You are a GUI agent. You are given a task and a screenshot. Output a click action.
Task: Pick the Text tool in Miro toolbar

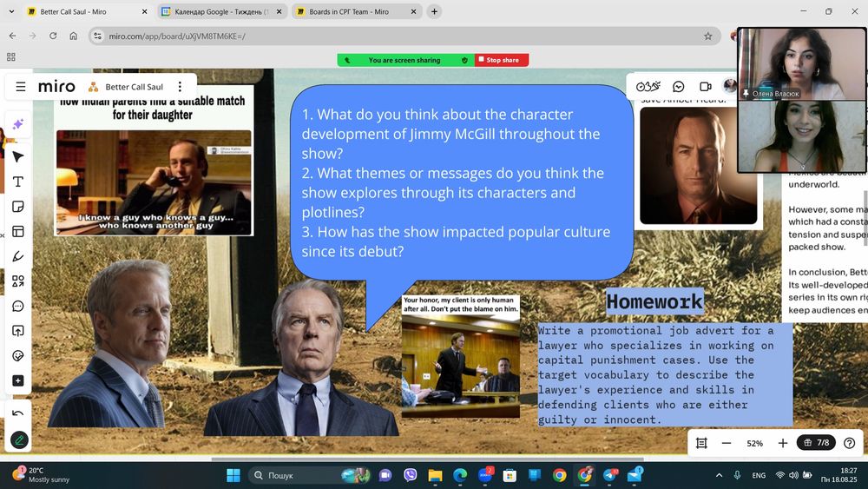17,182
